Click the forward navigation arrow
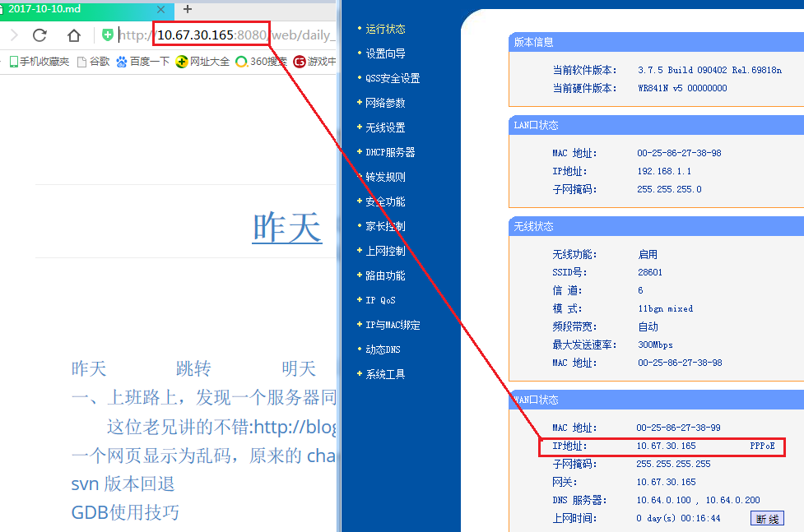 click(12, 35)
